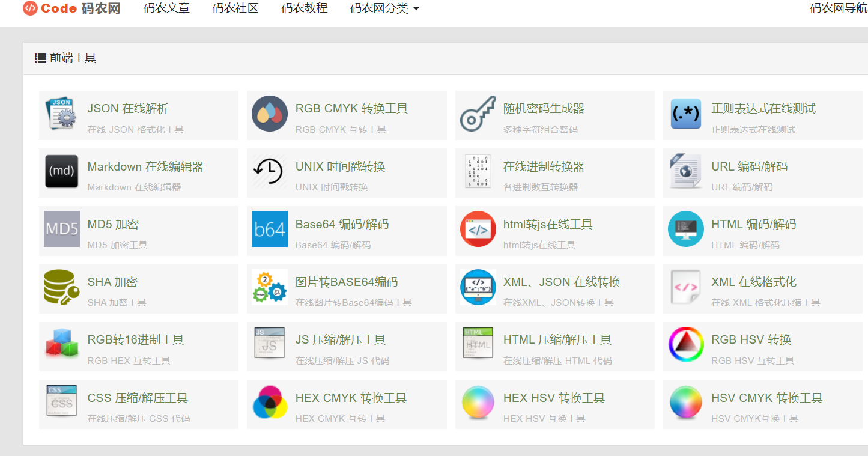Expand the 码农网分类 dropdown menu
This screenshot has height=456, width=868.
384,8
